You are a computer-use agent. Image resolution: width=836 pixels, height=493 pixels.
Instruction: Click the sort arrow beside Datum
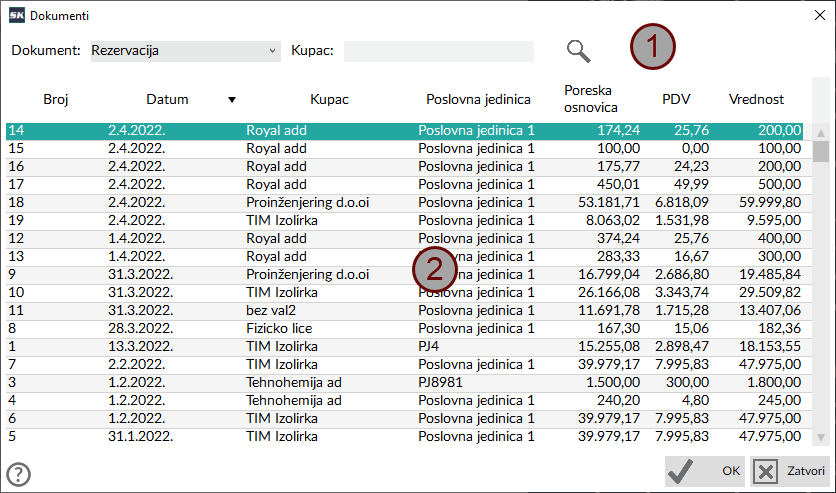tap(232, 100)
